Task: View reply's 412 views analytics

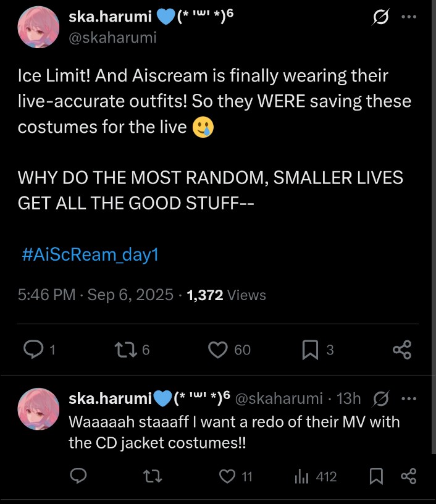Action: point(301,476)
